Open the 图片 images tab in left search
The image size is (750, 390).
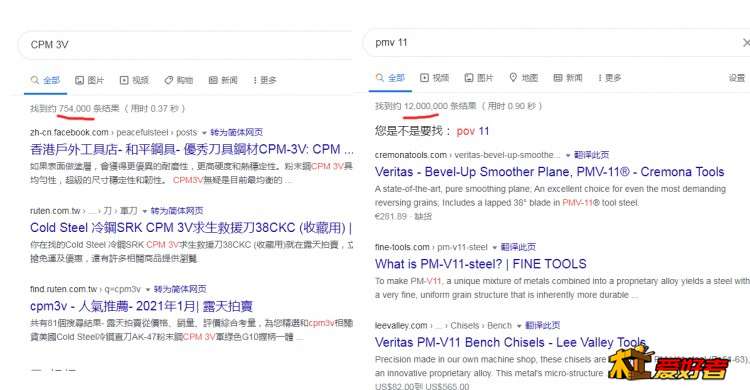click(89, 80)
